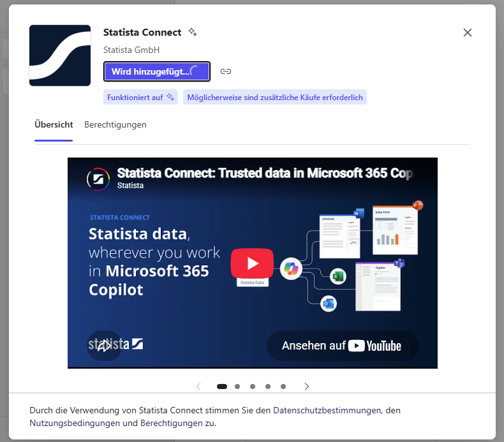Click the 'Statista' channel name in video

[130, 186]
